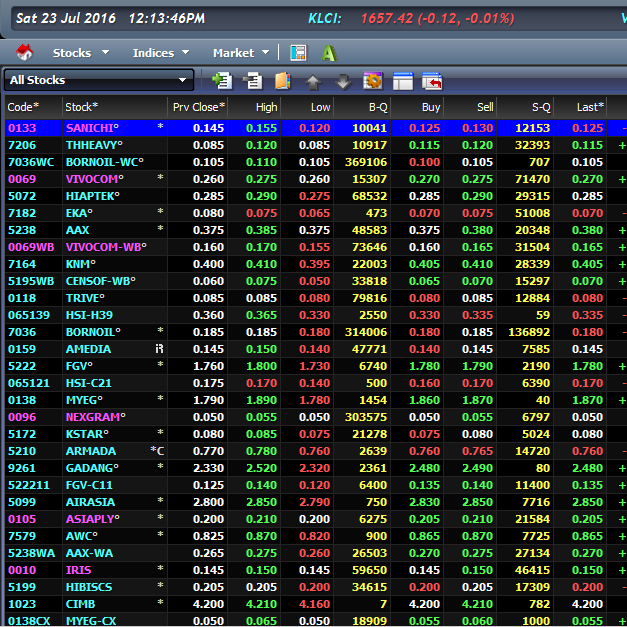Image resolution: width=627 pixels, height=627 pixels.
Task: Click MYEG high price 1.890
Action: click(261, 400)
